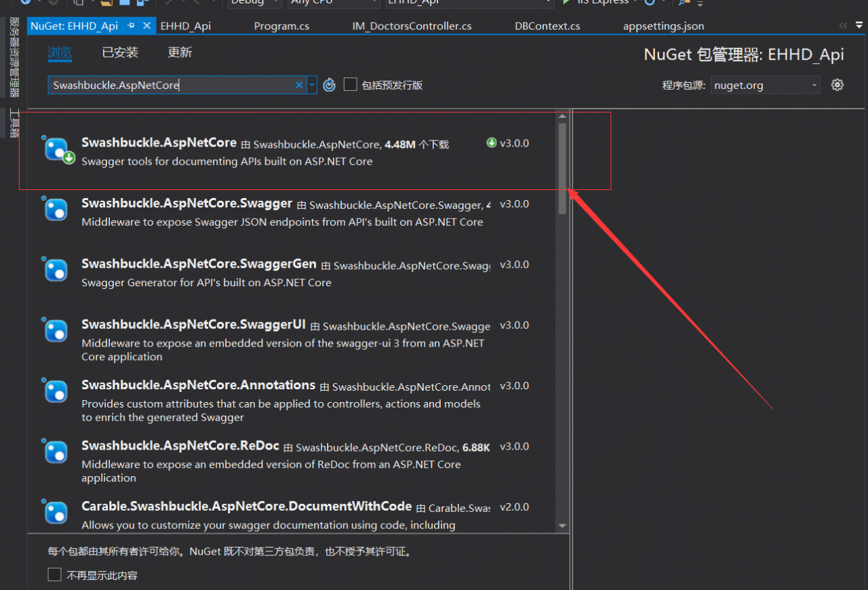
Task: Click the v3.0.0 version of ReDoc row
Action: tap(514, 447)
